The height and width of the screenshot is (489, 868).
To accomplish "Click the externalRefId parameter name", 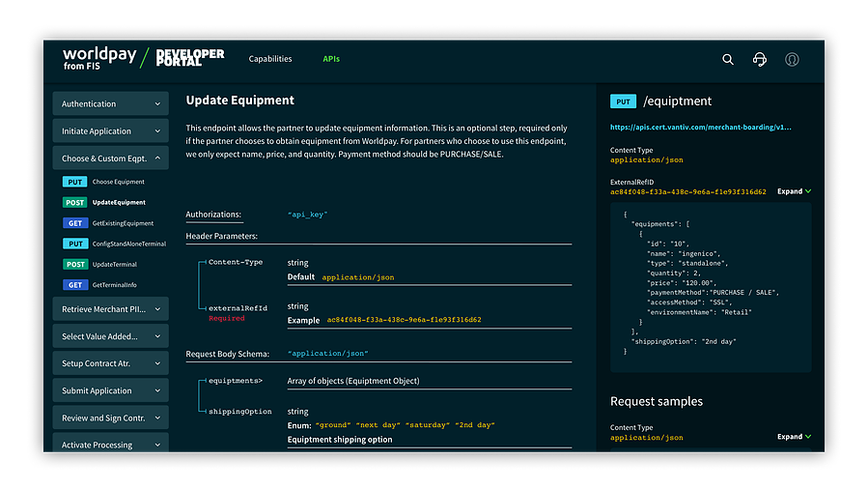I will [238, 308].
